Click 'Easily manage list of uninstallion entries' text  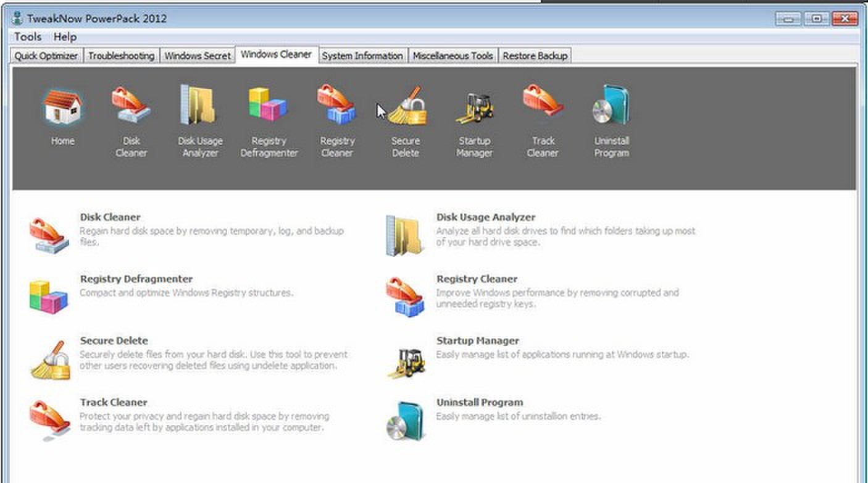pos(518,416)
